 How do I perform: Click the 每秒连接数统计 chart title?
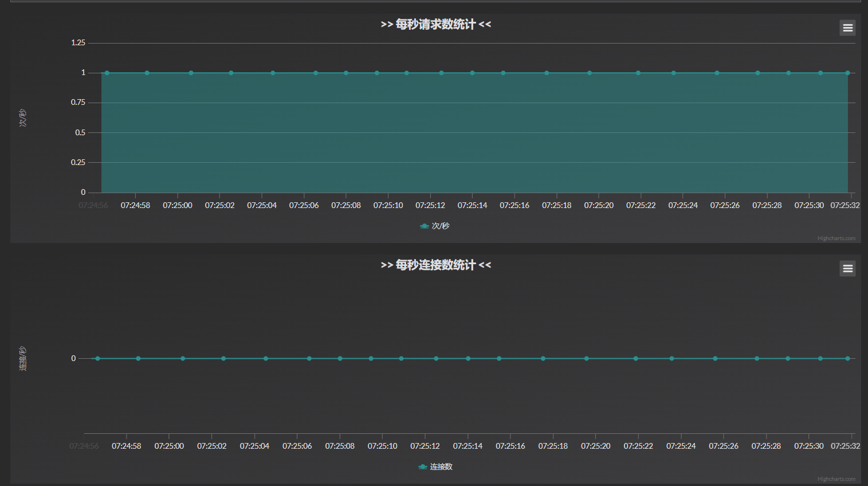coord(436,265)
